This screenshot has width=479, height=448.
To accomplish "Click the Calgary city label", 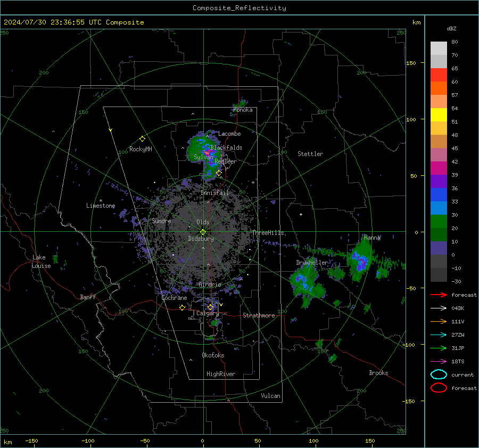I will click(208, 313).
